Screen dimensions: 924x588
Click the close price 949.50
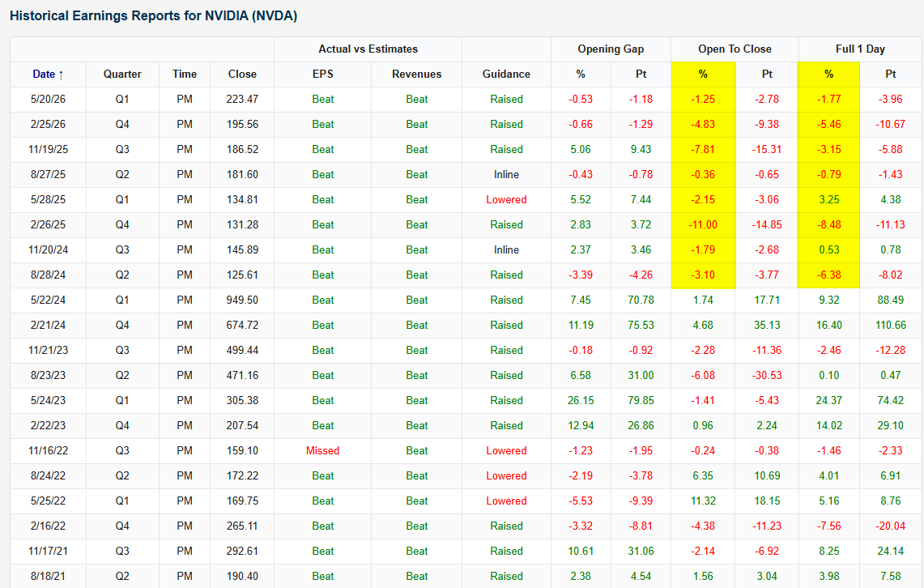coord(242,300)
